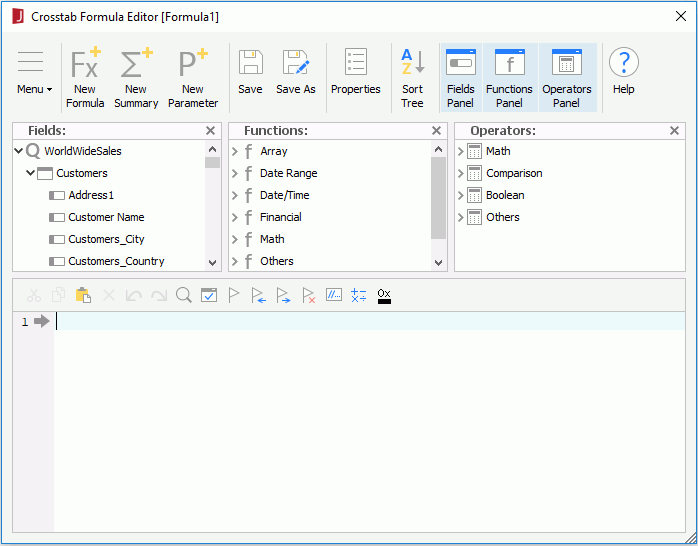
Task: Click the Toggle bookmark flag icon
Action: [x=234, y=295]
